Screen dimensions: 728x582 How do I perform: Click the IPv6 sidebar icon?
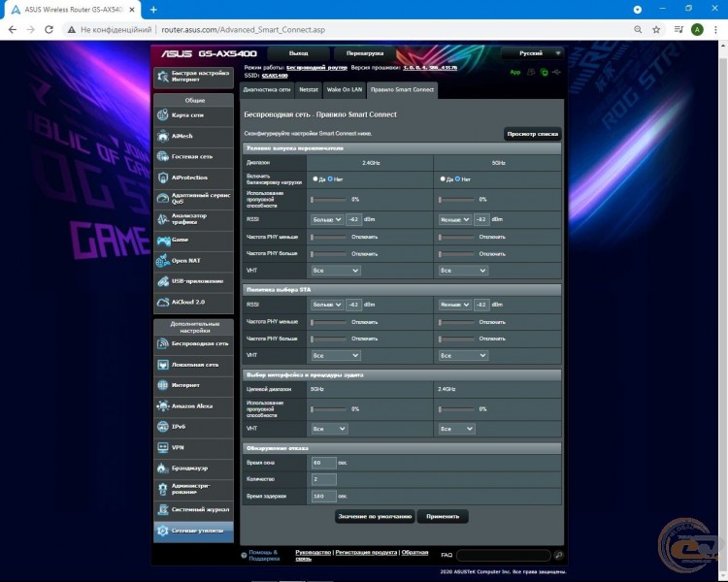tap(162, 427)
